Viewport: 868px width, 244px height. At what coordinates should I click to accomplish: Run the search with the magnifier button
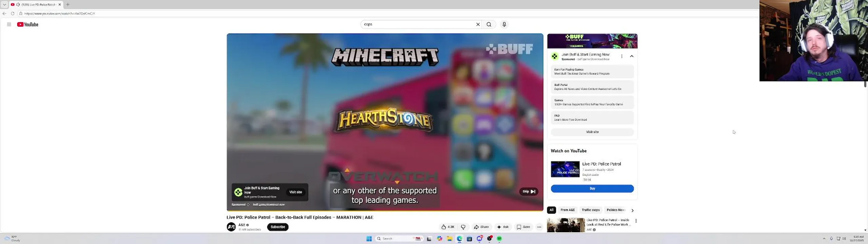coord(489,24)
